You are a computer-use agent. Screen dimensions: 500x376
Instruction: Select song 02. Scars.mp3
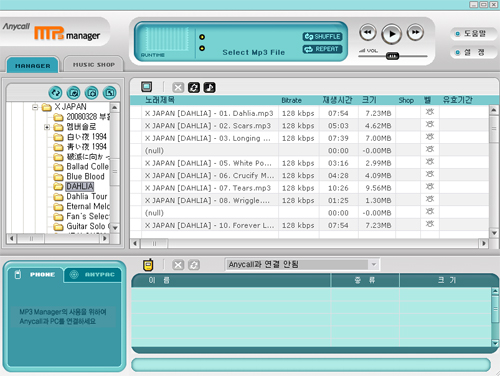pyautogui.click(x=208, y=126)
